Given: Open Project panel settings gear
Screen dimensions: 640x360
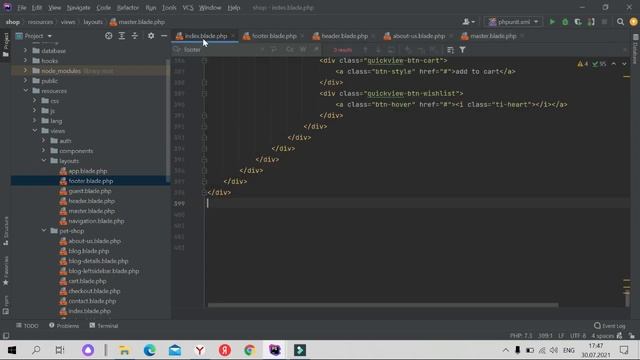Looking at the screenshot, I should 151,36.
